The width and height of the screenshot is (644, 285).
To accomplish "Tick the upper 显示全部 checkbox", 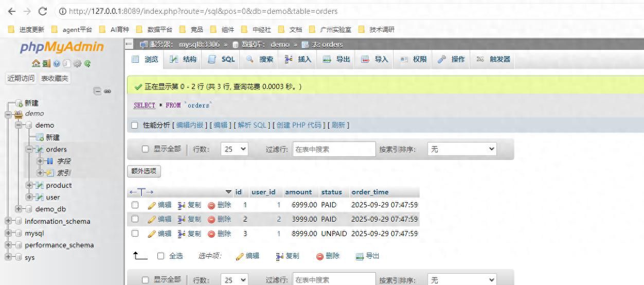I will 145,149.
